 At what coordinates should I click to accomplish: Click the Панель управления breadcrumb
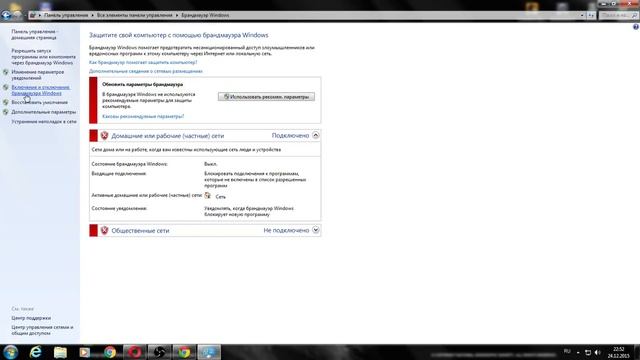coord(66,15)
